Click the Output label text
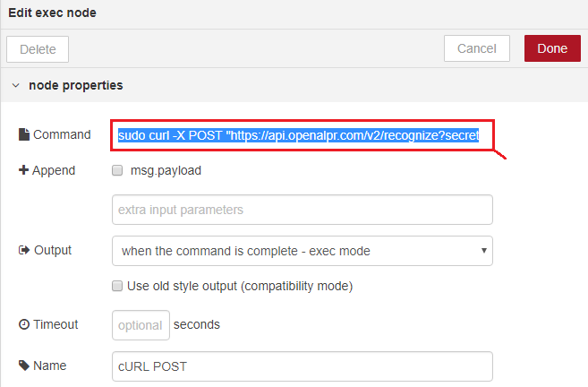Screen dimensions: 588x387 [x=53, y=251]
